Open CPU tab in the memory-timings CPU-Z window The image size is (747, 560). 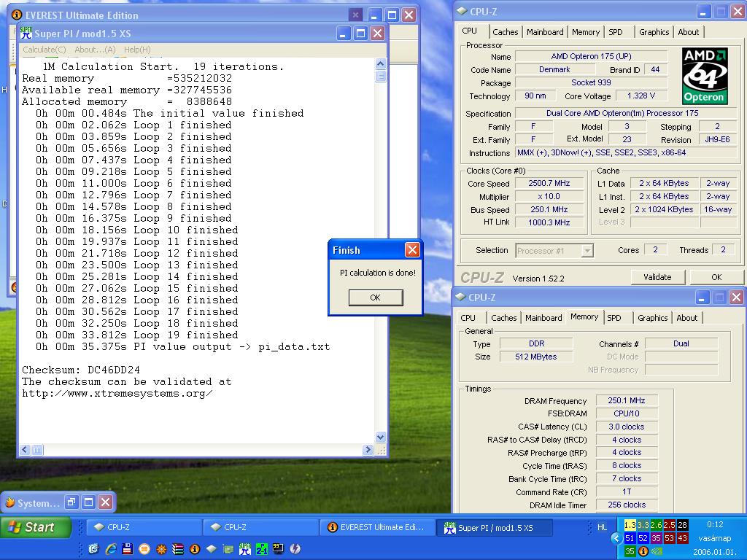click(x=468, y=318)
